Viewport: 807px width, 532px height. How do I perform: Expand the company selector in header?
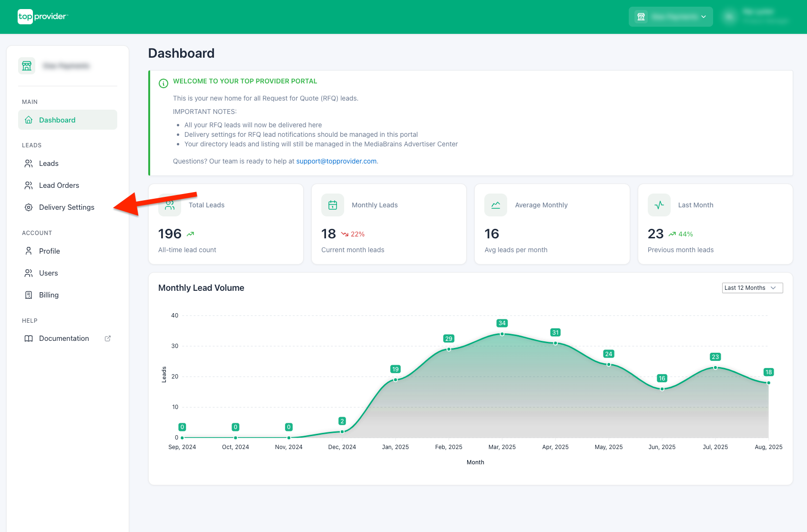pos(671,17)
